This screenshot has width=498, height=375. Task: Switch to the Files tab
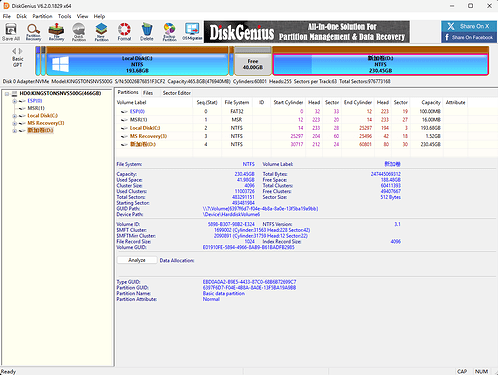tap(148, 93)
